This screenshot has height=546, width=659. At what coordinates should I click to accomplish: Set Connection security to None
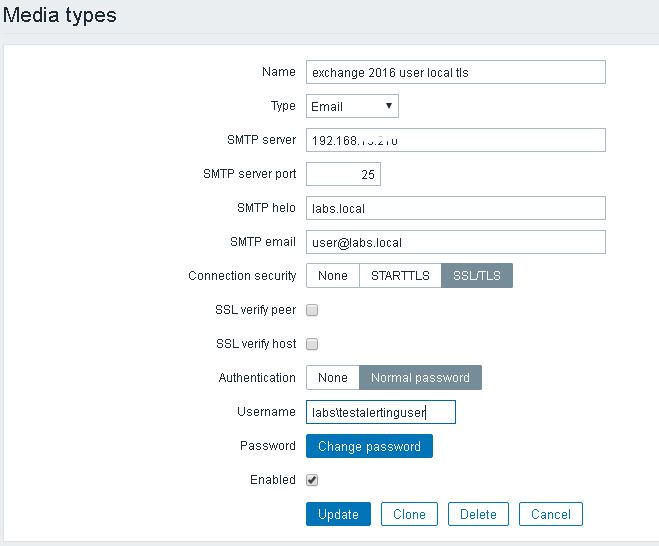333,276
